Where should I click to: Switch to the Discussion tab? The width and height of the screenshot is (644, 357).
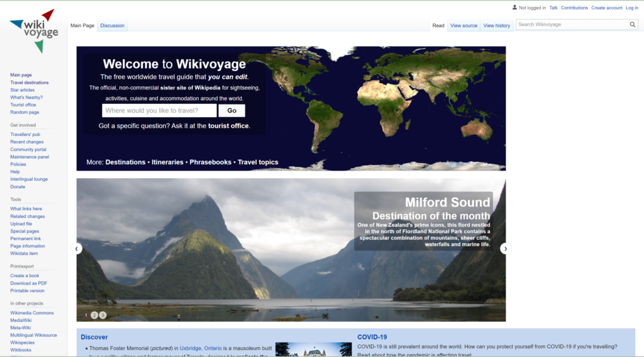click(x=112, y=25)
